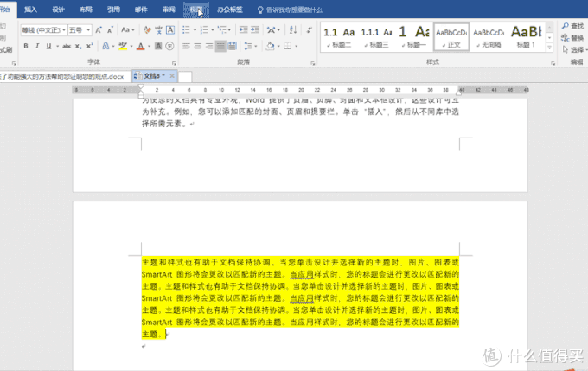Screen dimensions: 588x371
Task: Switch to the 引用 tab
Action: pyautogui.click(x=113, y=10)
